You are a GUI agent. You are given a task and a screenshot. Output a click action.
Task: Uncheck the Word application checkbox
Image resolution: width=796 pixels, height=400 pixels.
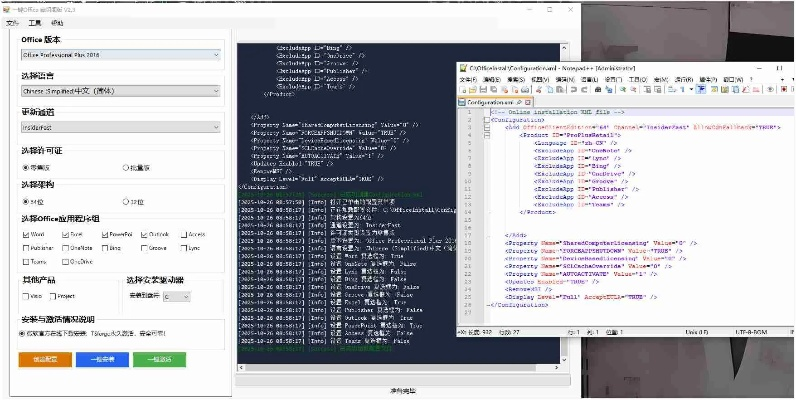[x=24, y=234]
